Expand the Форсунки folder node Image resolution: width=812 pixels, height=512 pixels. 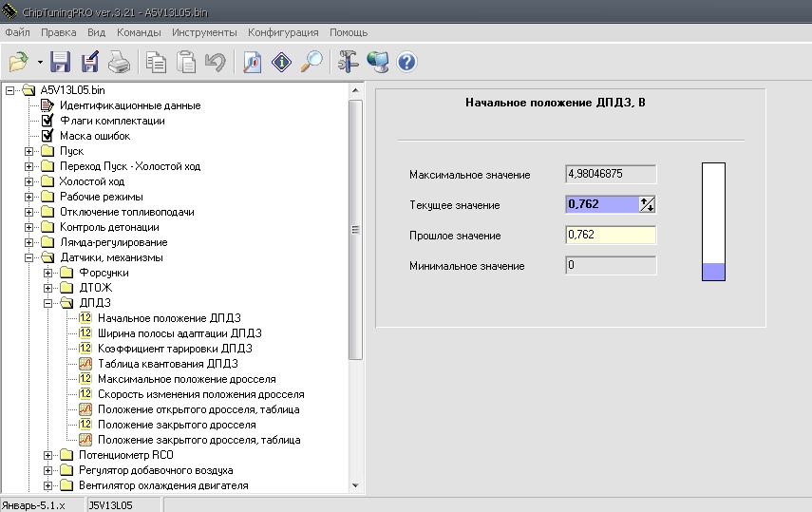pyautogui.click(x=48, y=273)
